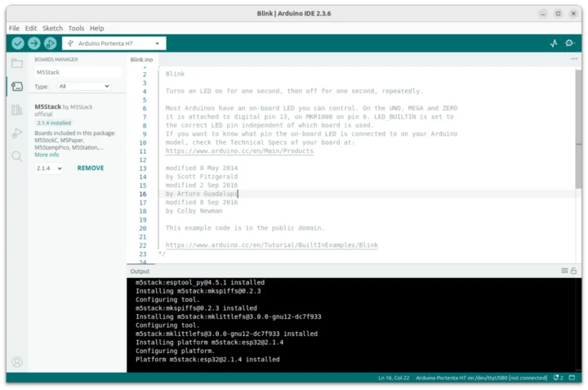
Task: Open the Help menu
Action: (x=96, y=28)
